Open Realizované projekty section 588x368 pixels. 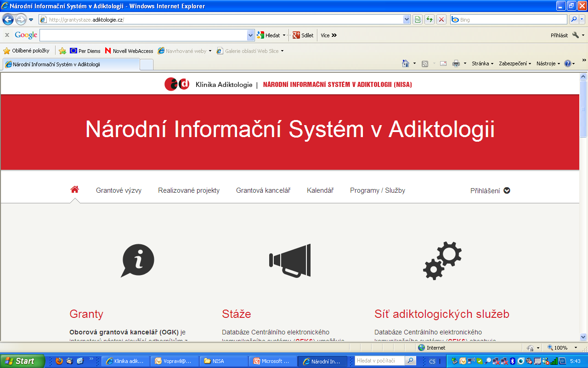189,190
